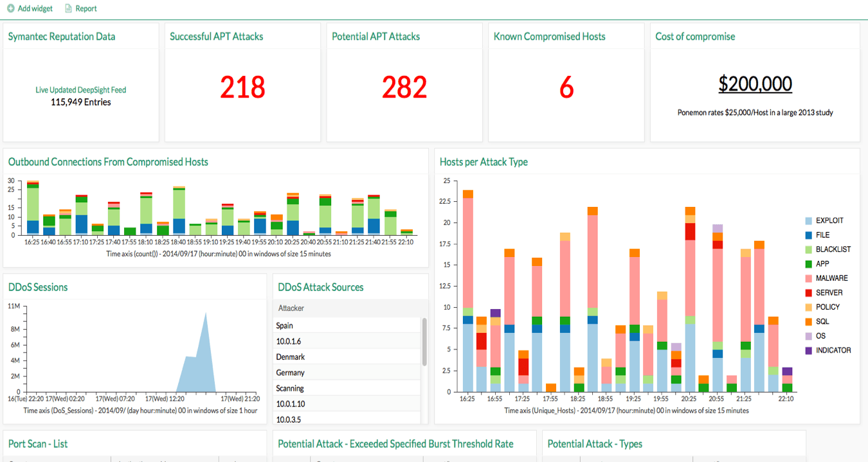The width and height of the screenshot is (868, 462).
Task: Click the Known Compromised Hosts count 6
Action: [x=566, y=87]
